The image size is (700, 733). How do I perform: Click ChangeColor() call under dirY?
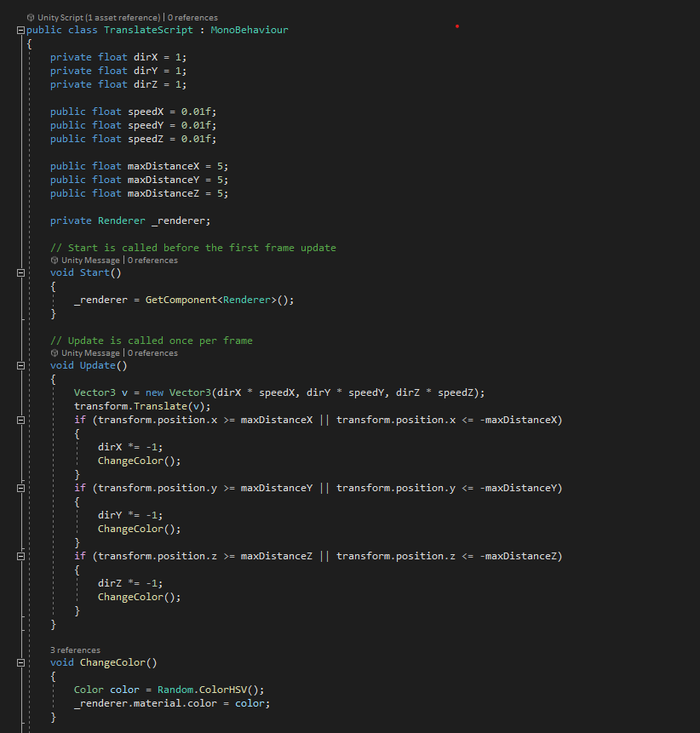point(140,529)
